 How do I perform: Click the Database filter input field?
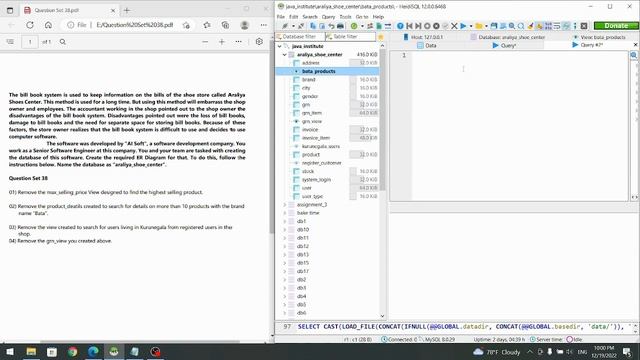(300, 37)
